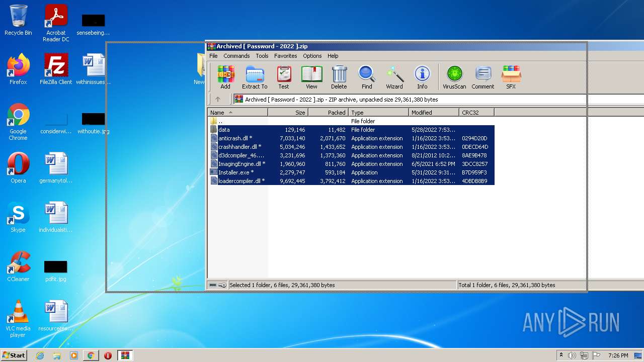
Task: Open resourcetes Word document
Action: [x=56, y=316]
